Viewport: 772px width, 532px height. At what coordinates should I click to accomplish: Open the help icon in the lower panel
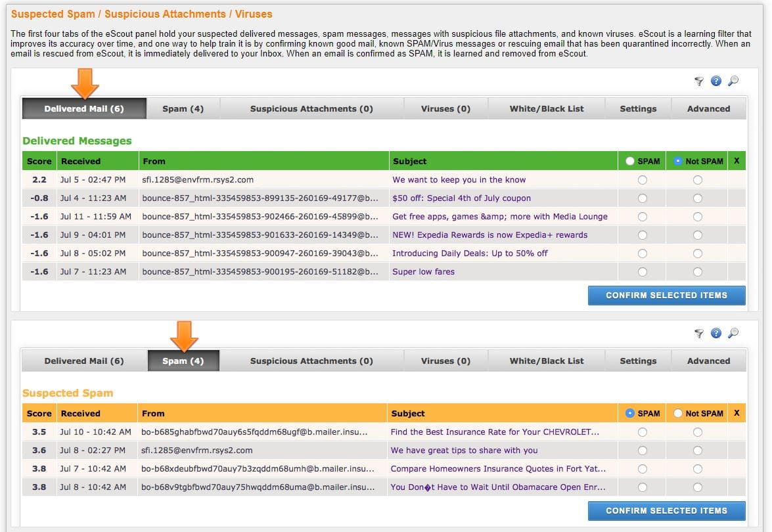[x=716, y=333]
